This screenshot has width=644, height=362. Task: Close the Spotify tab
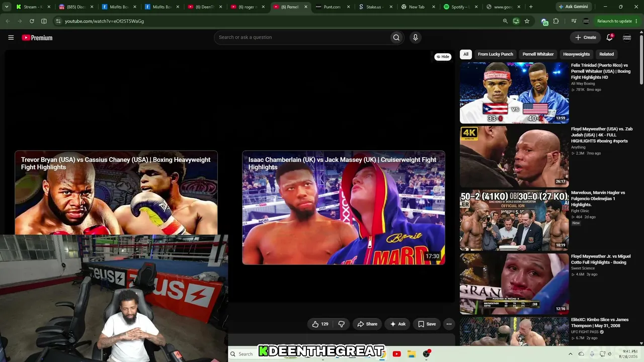pos(476,7)
